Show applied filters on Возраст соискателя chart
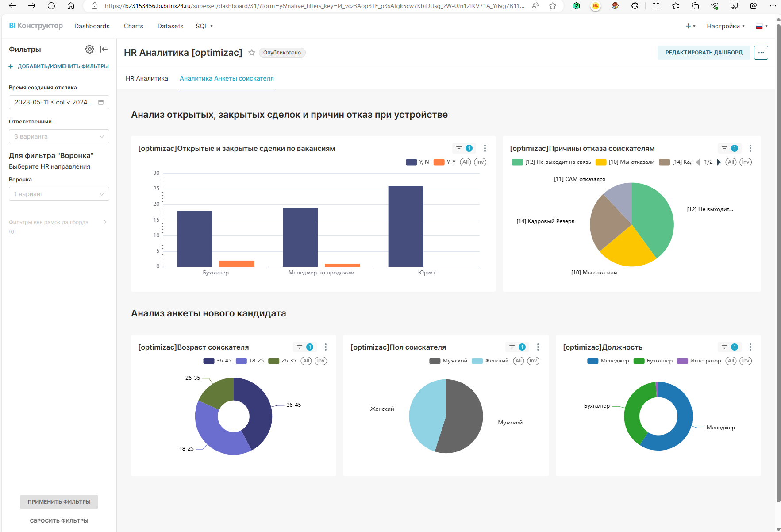Viewport: 781px width, 532px height. point(304,347)
